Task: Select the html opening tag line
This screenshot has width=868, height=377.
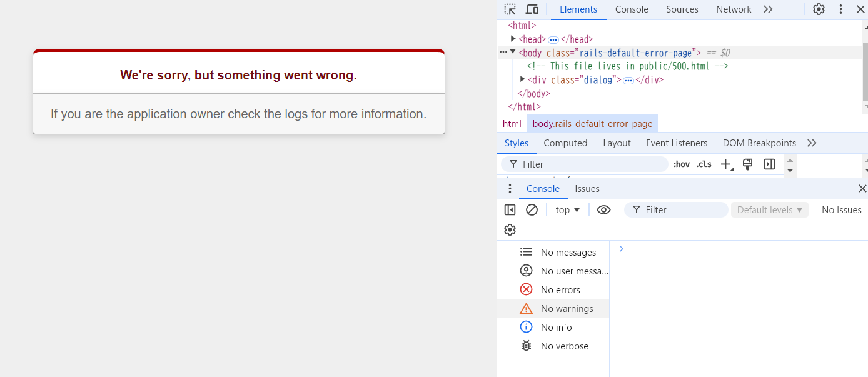Action: tap(522, 26)
